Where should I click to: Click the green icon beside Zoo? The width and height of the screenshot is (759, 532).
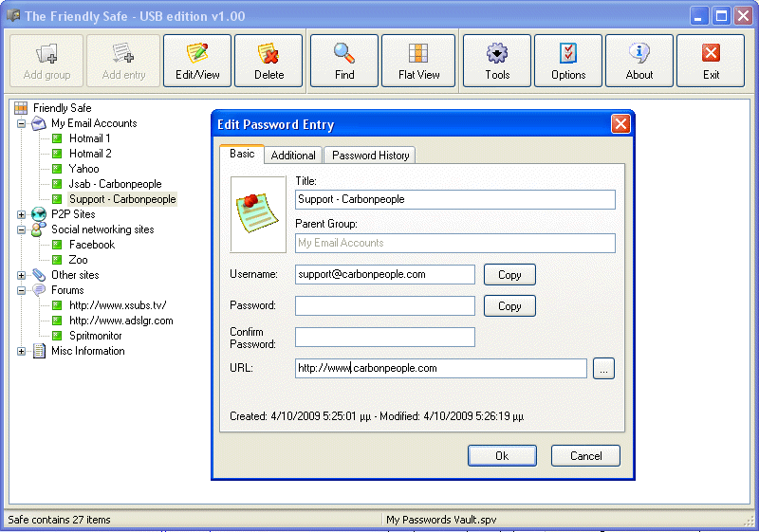[x=57, y=260]
